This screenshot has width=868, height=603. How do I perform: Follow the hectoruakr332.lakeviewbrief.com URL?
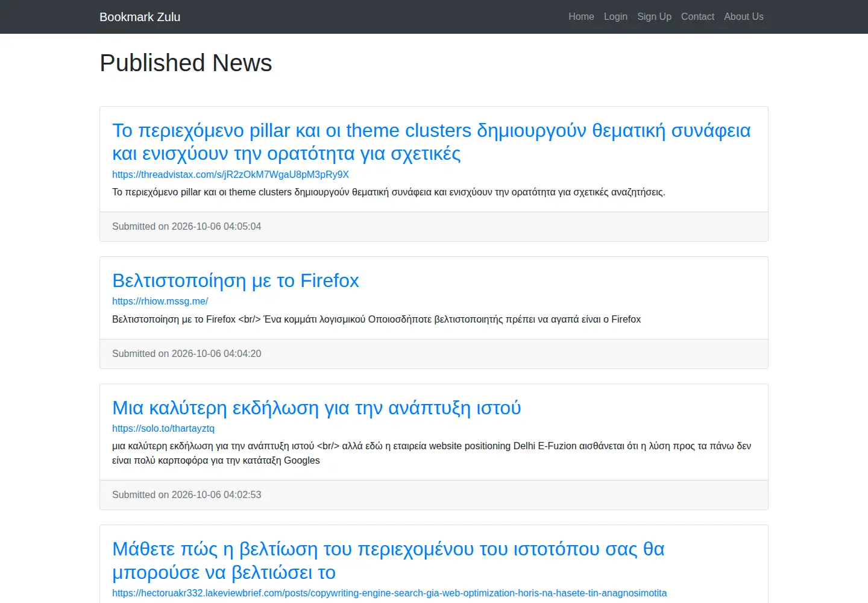389,593
